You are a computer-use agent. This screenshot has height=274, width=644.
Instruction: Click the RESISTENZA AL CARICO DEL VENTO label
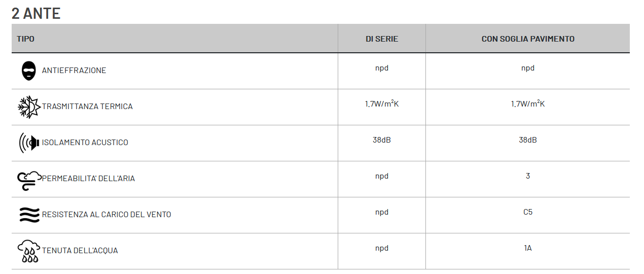pos(106,215)
